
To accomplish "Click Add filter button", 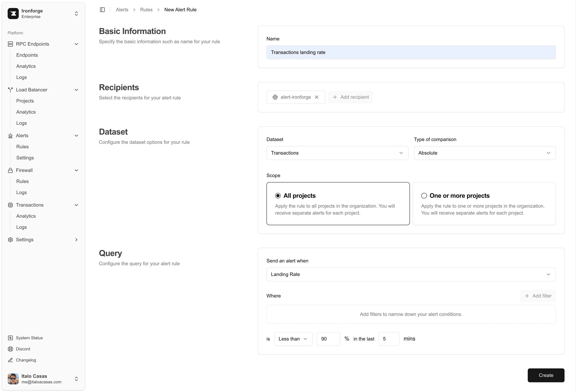I will pyautogui.click(x=538, y=296).
